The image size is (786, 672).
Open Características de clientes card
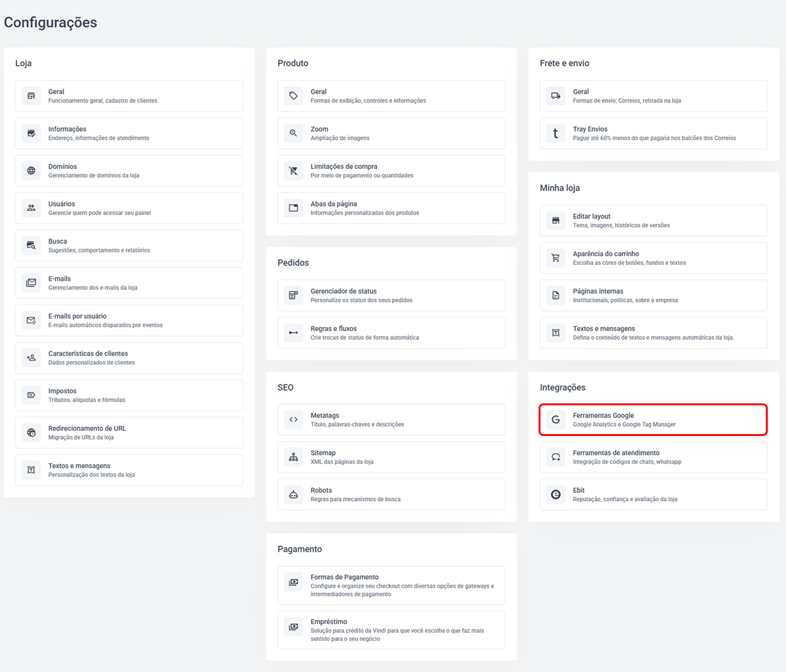pyautogui.click(x=129, y=358)
